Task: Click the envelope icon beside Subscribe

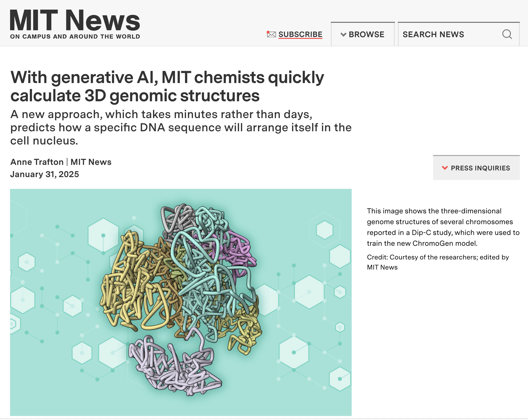Action: tap(271, 34)
